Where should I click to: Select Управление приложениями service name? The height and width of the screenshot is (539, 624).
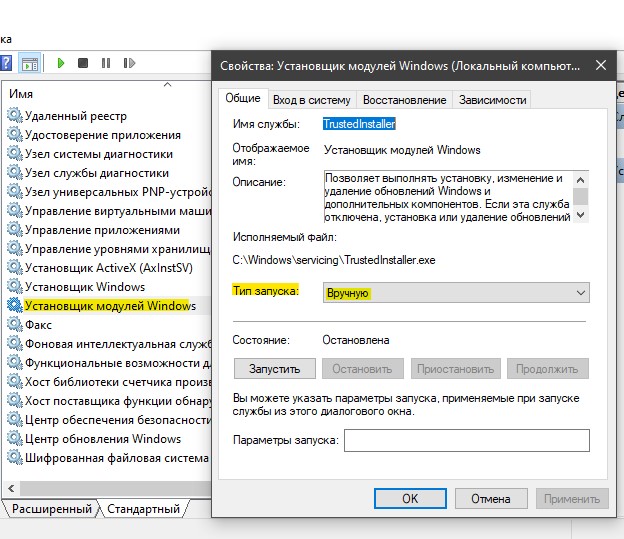point(102,230)
